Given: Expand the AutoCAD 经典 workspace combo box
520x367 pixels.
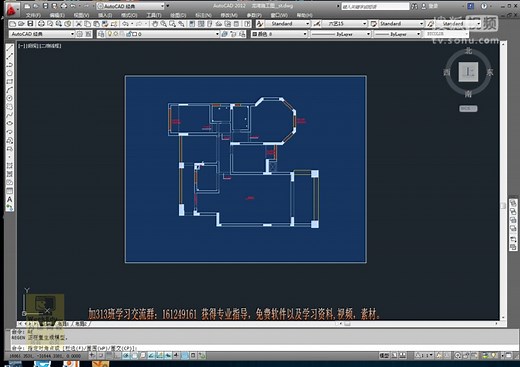Looking at the screenshot, I should [72, 34].
